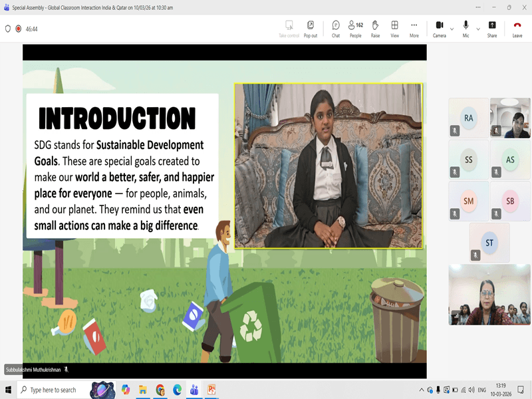Open the View layout options
Image resolution: width=532 pixels, height=399 pixels.
394,28
